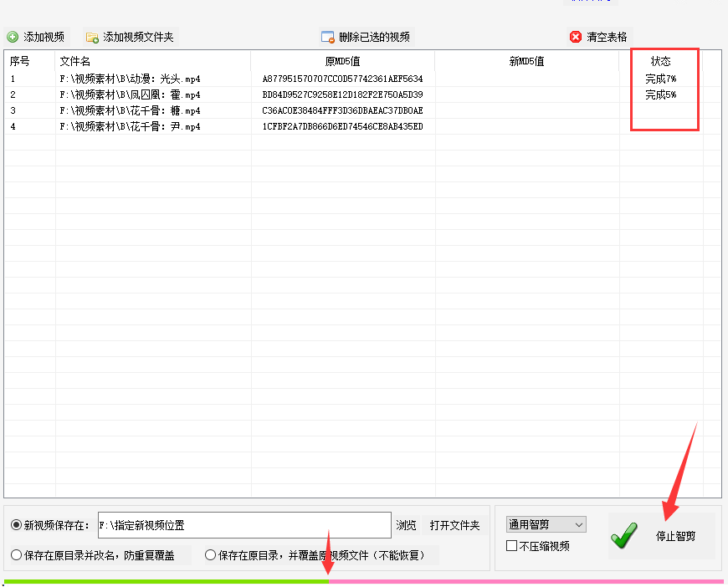Click 打开文件夹 to open output folder

454,525
